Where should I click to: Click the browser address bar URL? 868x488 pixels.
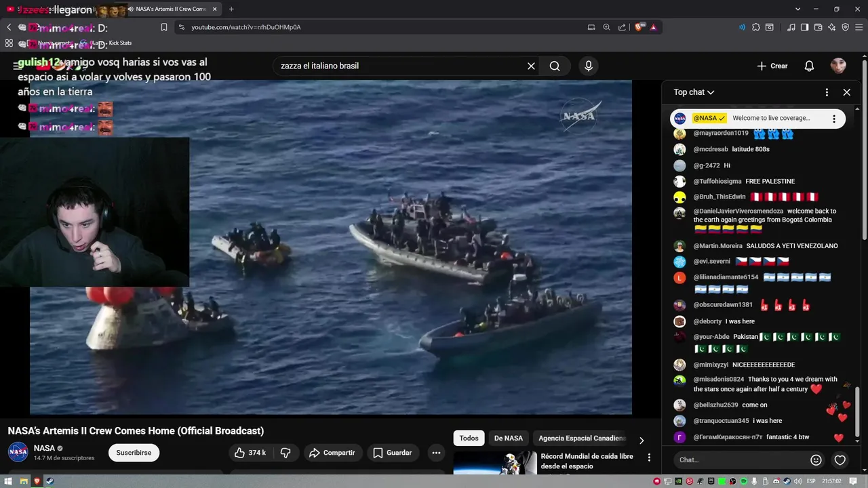point(245,27)
